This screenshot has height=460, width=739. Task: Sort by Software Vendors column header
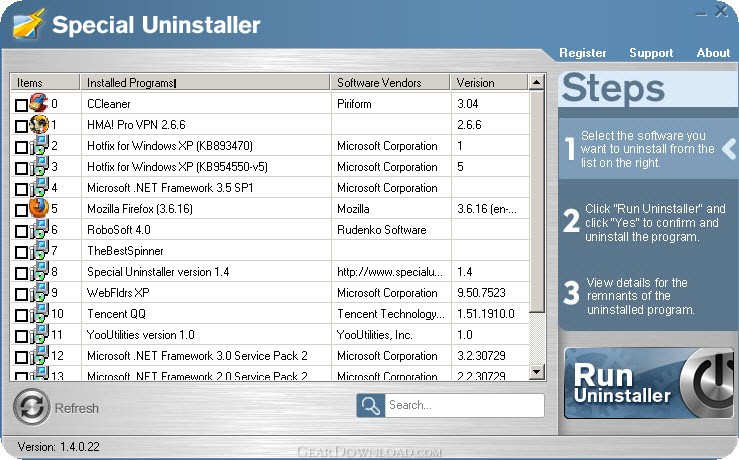click(390, 82)
